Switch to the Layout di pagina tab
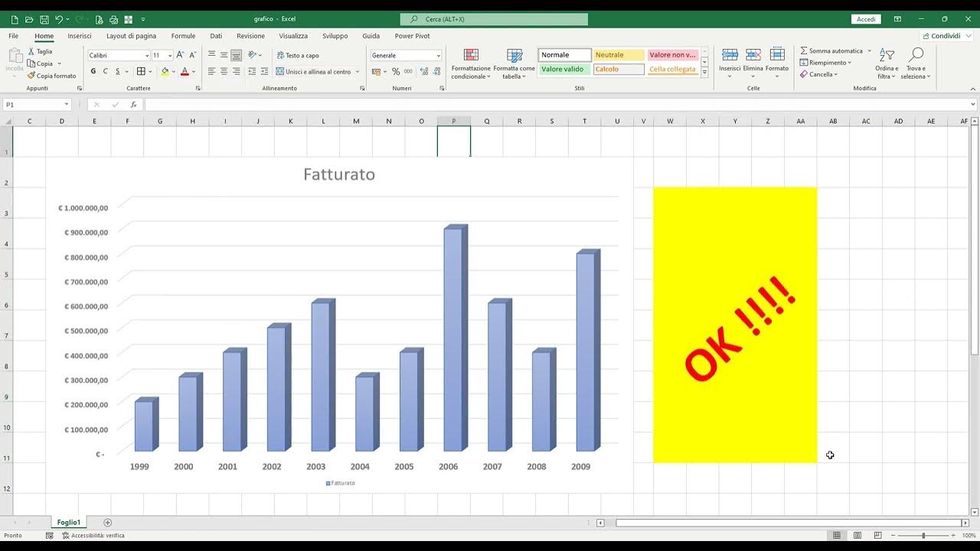Viewport: 980px width, 551px height. pos(131,36)
